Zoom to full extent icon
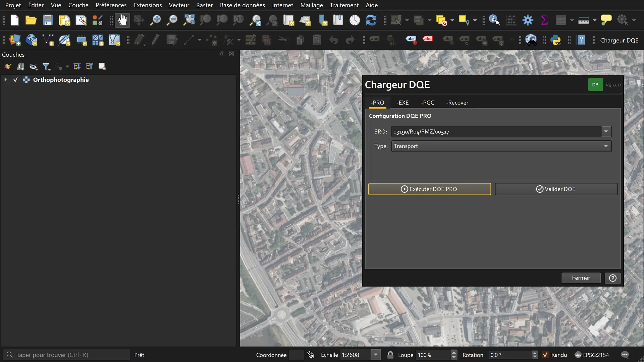 pyautogui.click(x=189, y=20)
